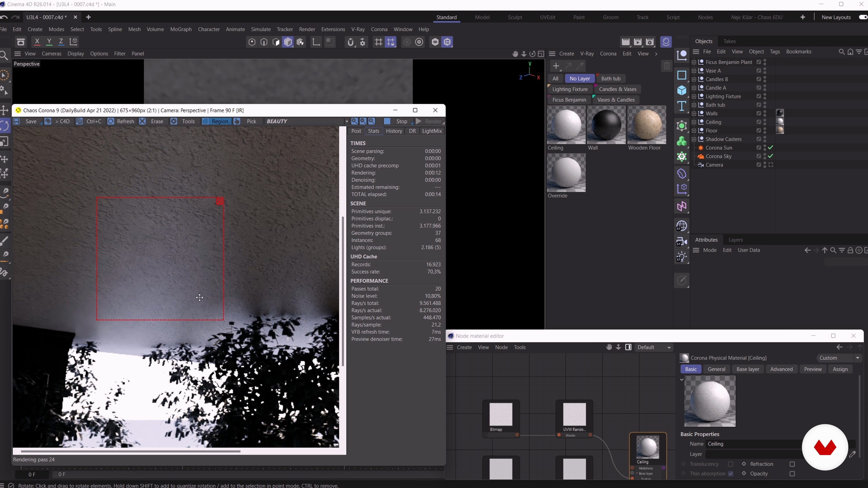The image size is (868, 488).
Task: Open the Corona menu in main menu bar
Action: (379, 29)
